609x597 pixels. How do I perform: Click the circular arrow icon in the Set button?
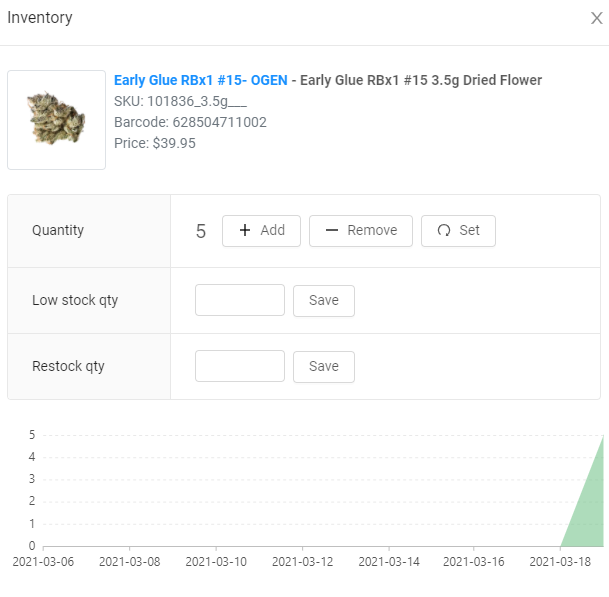point(444,230)
